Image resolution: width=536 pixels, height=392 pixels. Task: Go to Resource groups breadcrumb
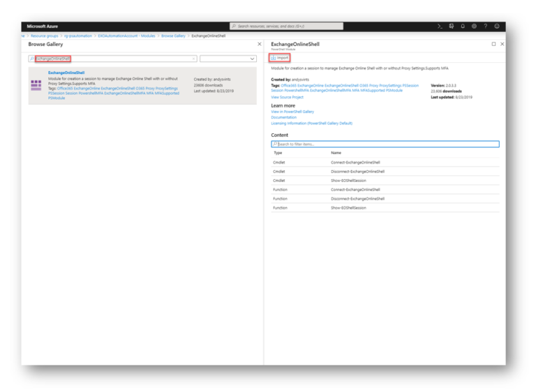[45, 36]
